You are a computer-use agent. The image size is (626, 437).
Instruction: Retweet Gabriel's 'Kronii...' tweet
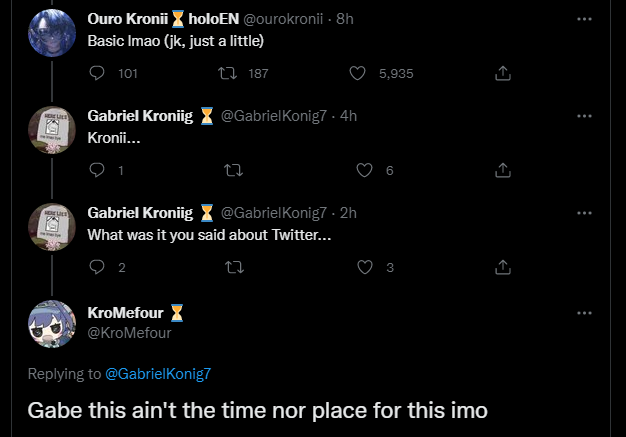[234, 170]
